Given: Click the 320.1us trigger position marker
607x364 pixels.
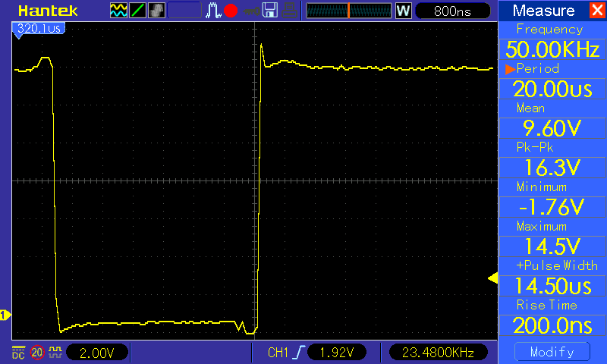Looking at the screenshot, I should click(39, 29).
